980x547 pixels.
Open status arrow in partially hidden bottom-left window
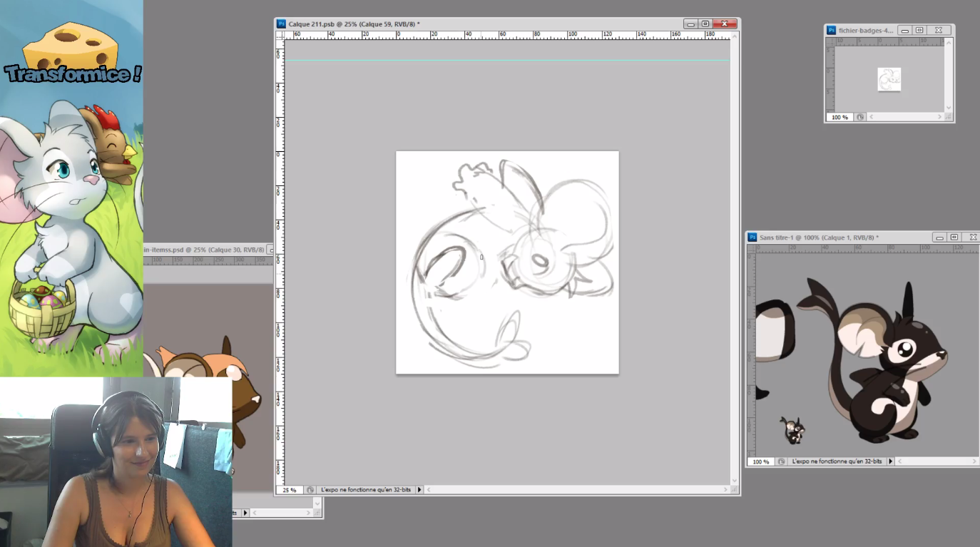click(x=245, y=513)
